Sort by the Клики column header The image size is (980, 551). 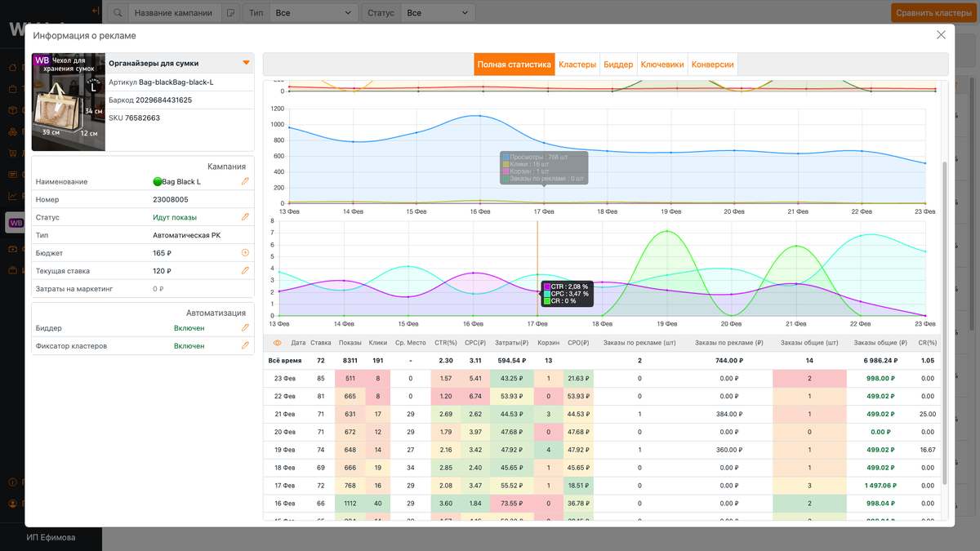(378, 343)
